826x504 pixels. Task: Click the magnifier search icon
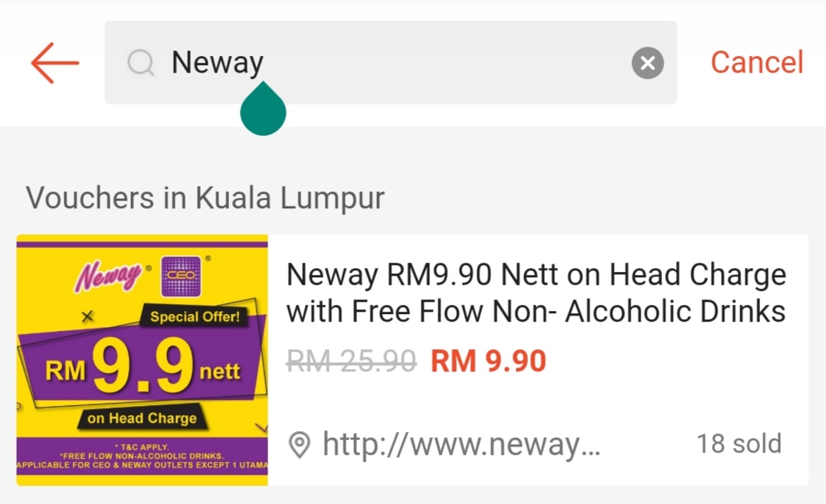(x=141, y=63)
